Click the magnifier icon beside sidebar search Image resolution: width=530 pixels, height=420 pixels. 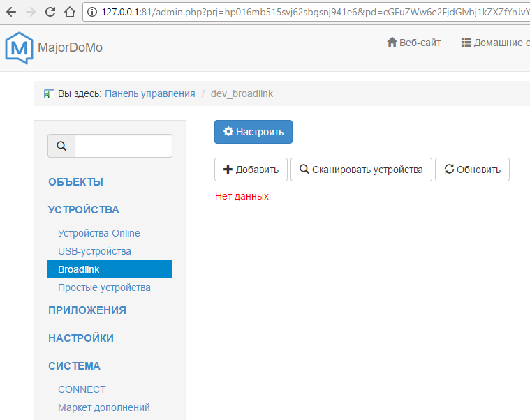coord(61,146)
